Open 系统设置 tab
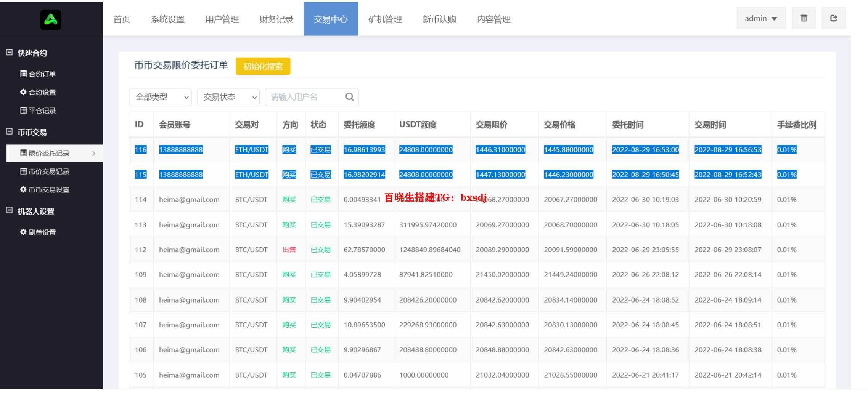868x402 pixels. point(168,19)
